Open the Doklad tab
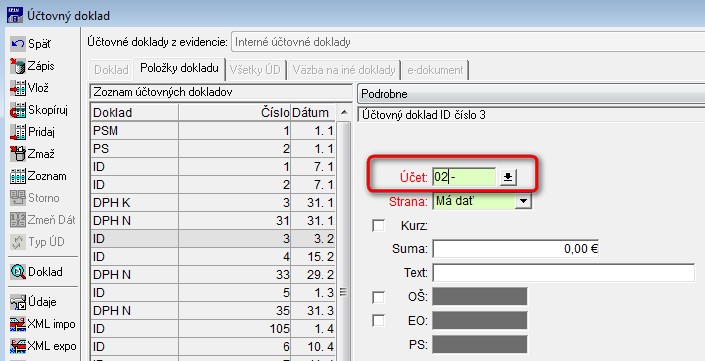The width and height of the screenshot is (705, 361). (x=111, y=70)
